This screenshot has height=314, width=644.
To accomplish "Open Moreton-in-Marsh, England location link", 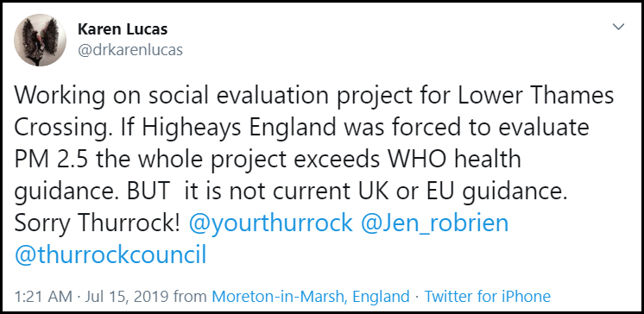I will pyautogui.click(x=311, y=296).
